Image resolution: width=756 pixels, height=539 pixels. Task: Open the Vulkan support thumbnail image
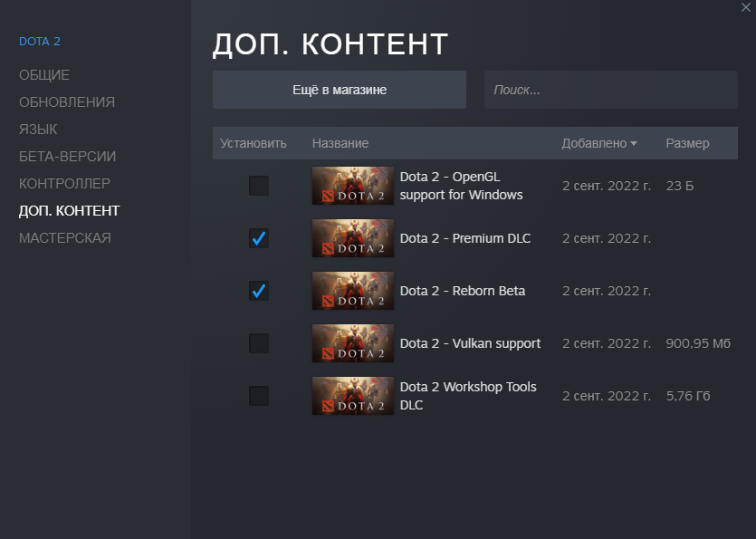[x=353, y=343]
